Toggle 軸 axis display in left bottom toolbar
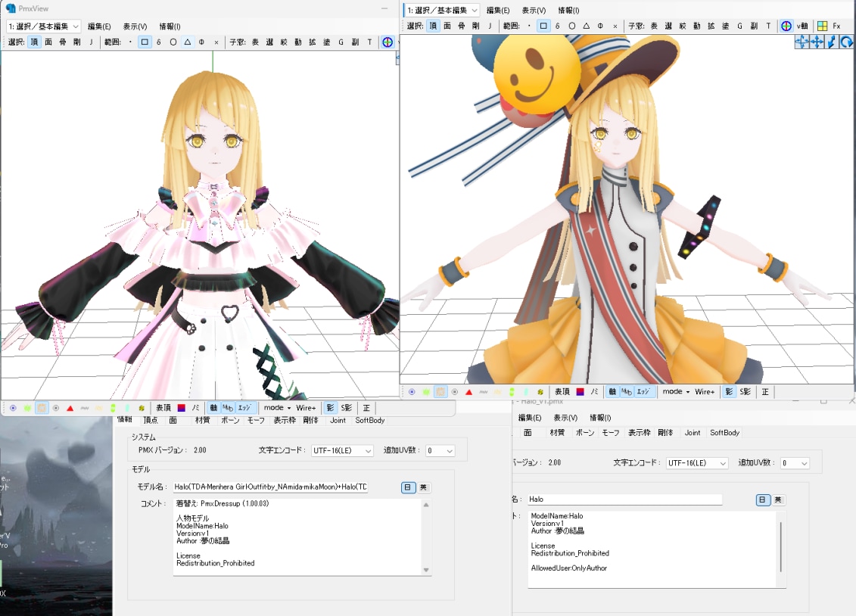The height and width of the screenshot is (616, 856). point(213,408)
